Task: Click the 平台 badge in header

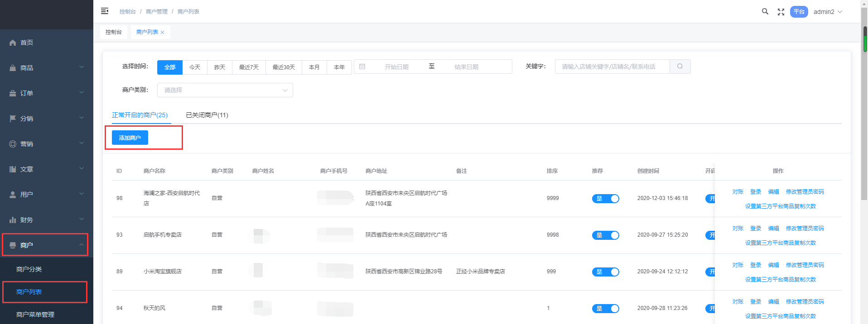Action: 799,12
